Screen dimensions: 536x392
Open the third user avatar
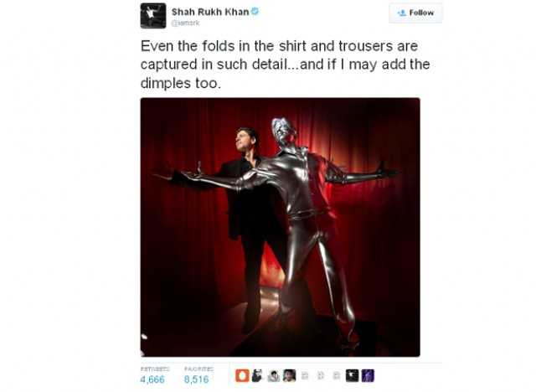point(273,375)
